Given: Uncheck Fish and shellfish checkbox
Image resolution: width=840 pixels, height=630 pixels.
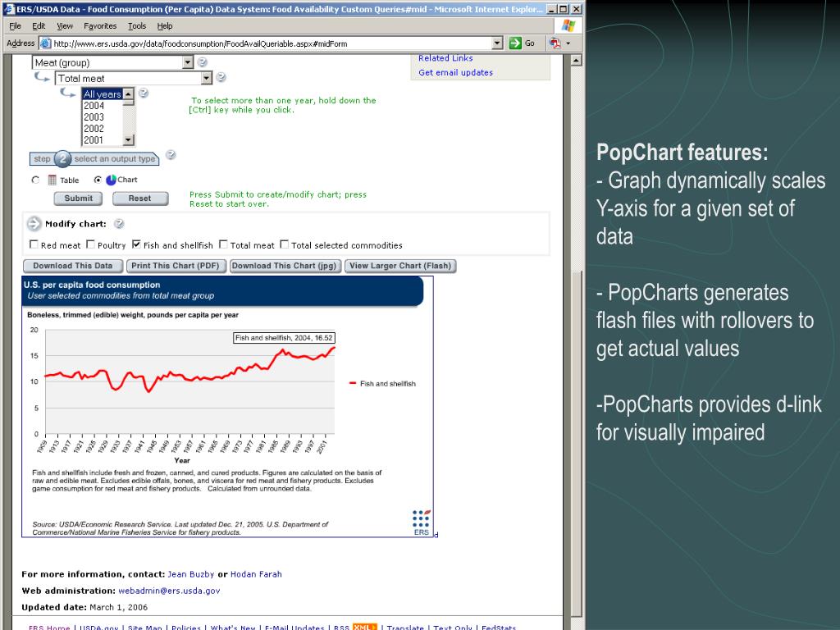Looking at the screenshot, I should tap(137, 244).
